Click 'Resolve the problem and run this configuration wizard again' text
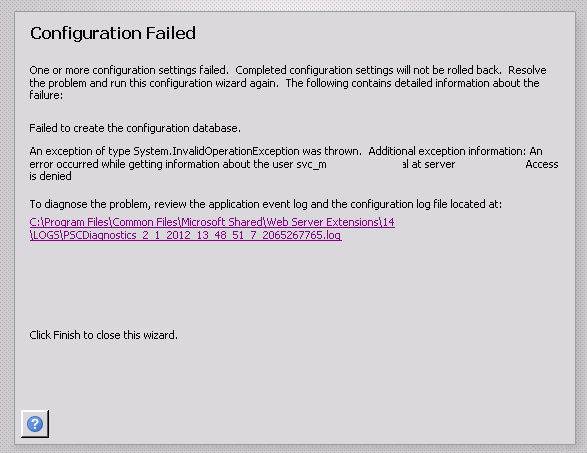The height and width of the screenshot is (453, 587). 154,83
